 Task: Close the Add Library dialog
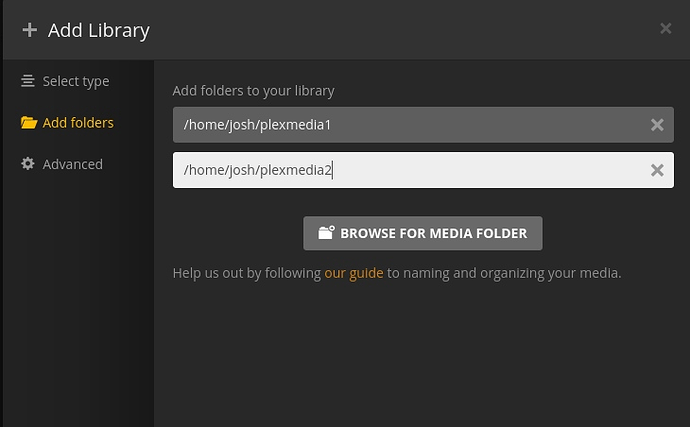(665, 29)
